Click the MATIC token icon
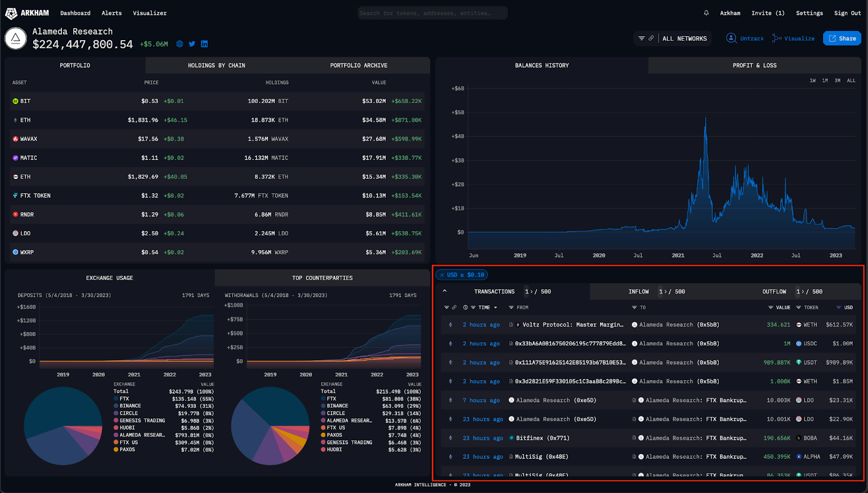This screenshot has width=868, height=493. 15,158
